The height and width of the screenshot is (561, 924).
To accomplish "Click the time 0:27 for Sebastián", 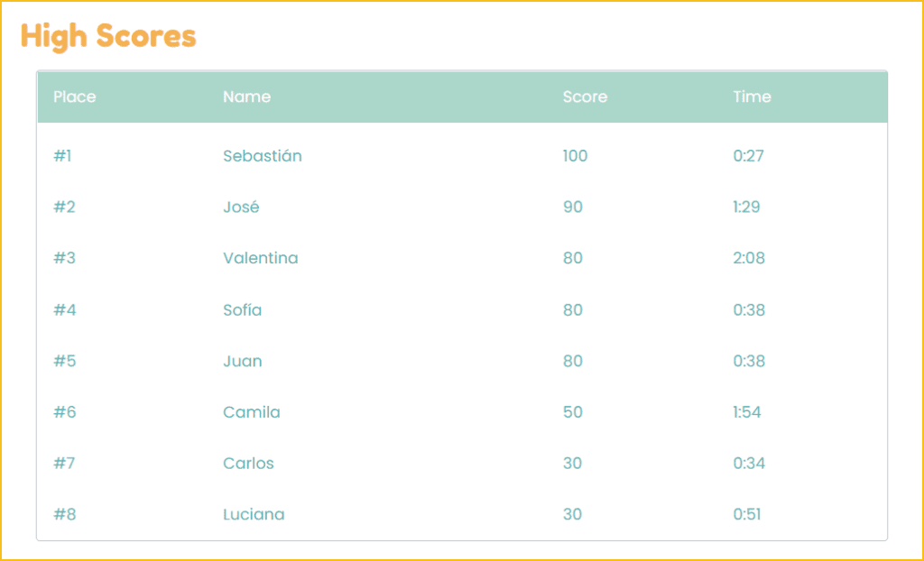I will (748, 155).
